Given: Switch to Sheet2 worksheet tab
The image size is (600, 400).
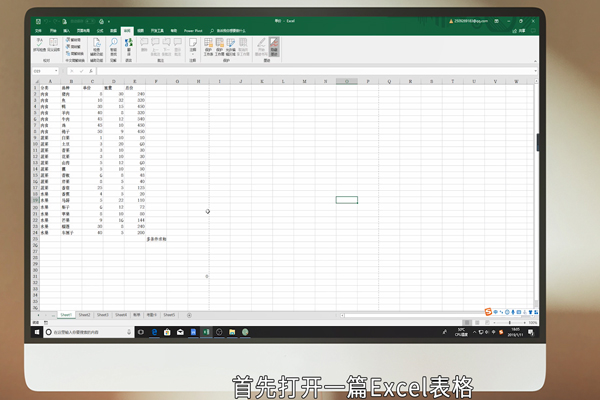Looking at the screenshot, I should 84,315.
